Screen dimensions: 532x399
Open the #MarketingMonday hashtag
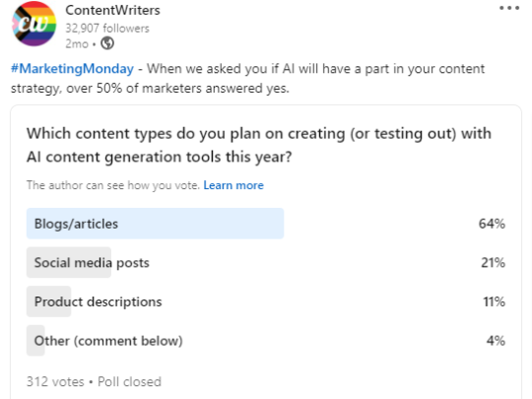coord(72,69)
